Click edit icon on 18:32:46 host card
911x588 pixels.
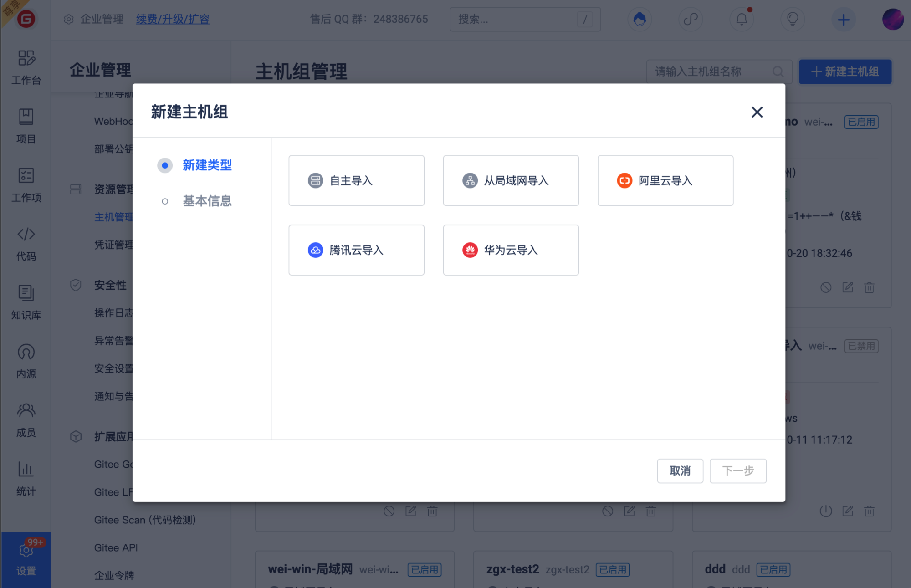847,287
